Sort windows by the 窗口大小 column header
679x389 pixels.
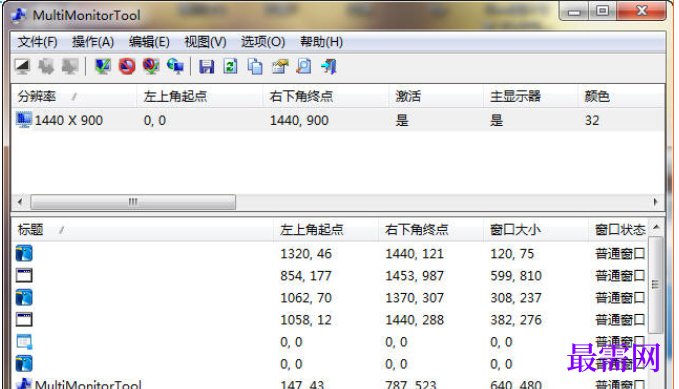[x=536, y=229]
